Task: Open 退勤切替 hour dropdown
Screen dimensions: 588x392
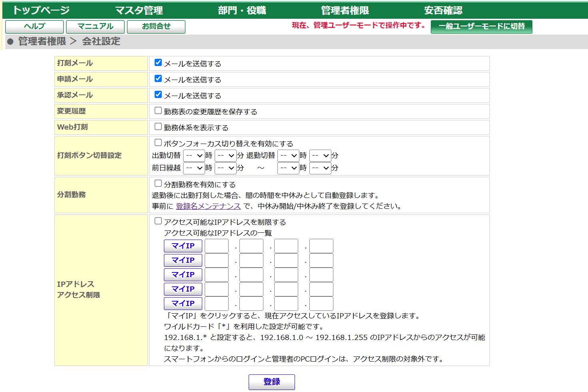Action: click(288, 156)
